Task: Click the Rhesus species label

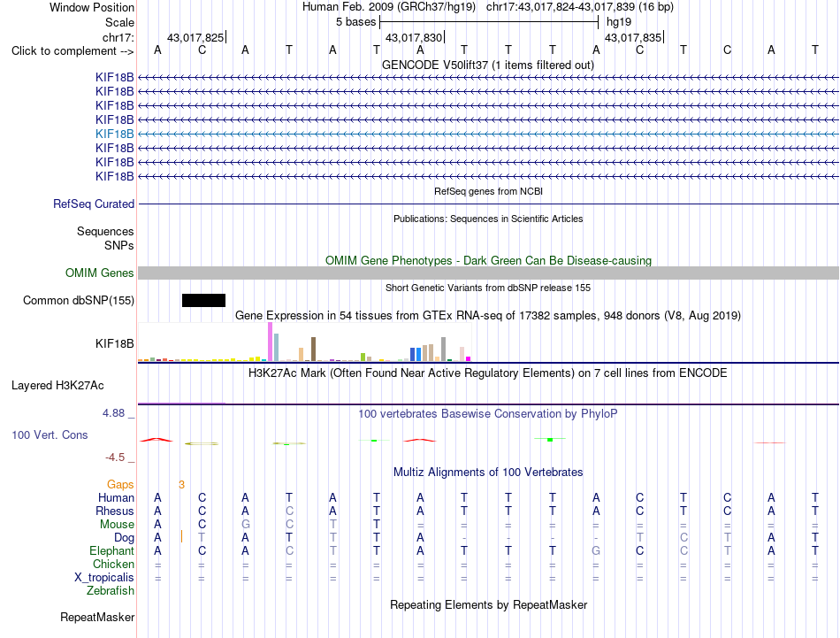Action: point(115,511)
